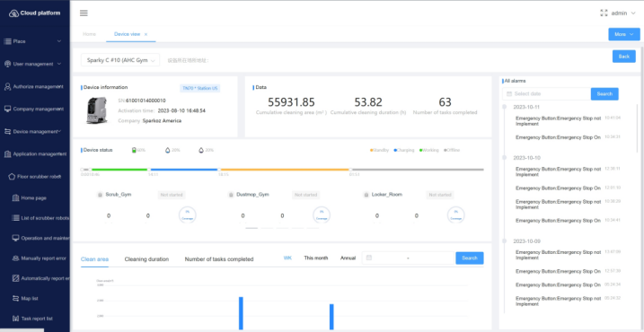Open the More dropdown button
Viewport: 644px width, 332px height.
pos(624,34)
